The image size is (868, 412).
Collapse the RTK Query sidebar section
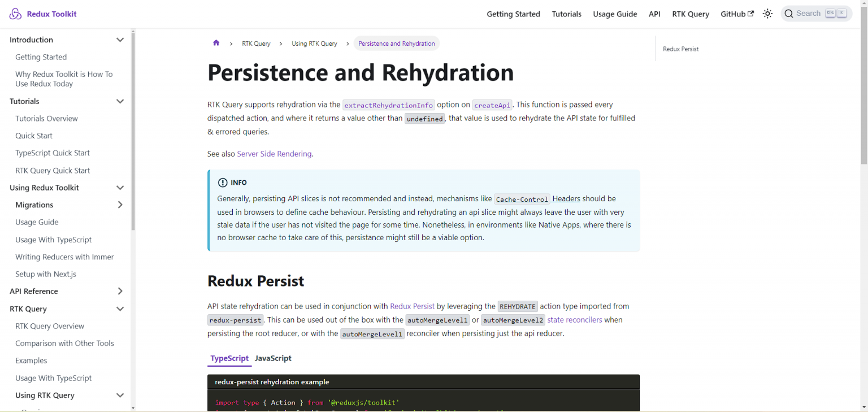point(120,309)
